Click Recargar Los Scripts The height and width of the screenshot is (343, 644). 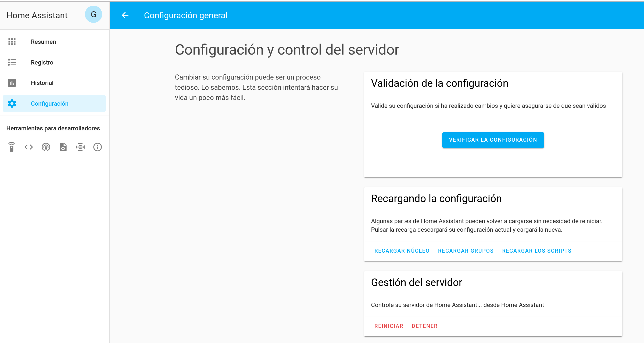click(x=536, y=251)
